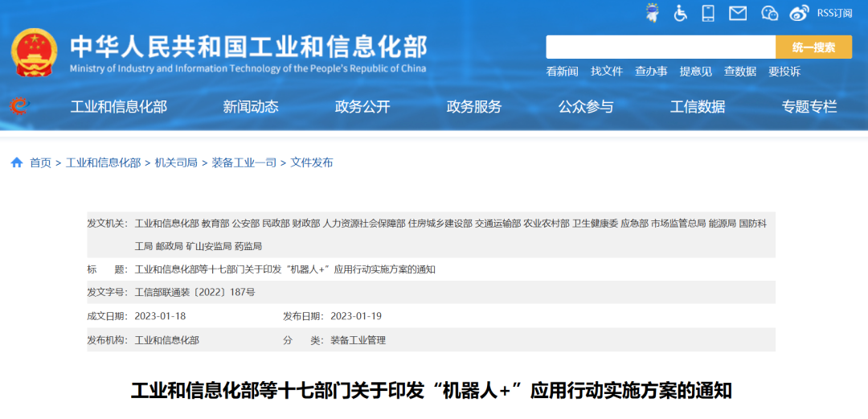Select 提意见 search shortcut

(x=696, y=72)
